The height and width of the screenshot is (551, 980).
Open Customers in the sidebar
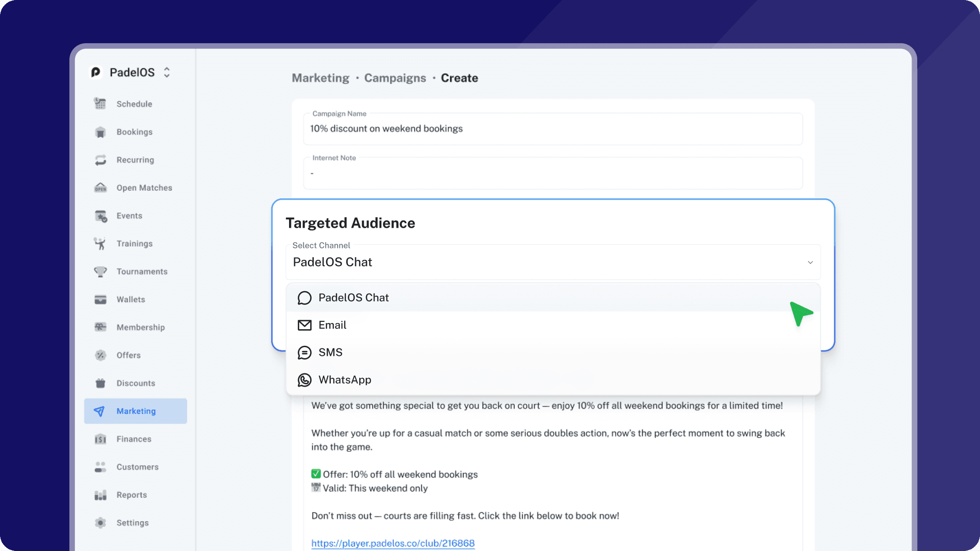pyautogui.click(x=137, y=467)
